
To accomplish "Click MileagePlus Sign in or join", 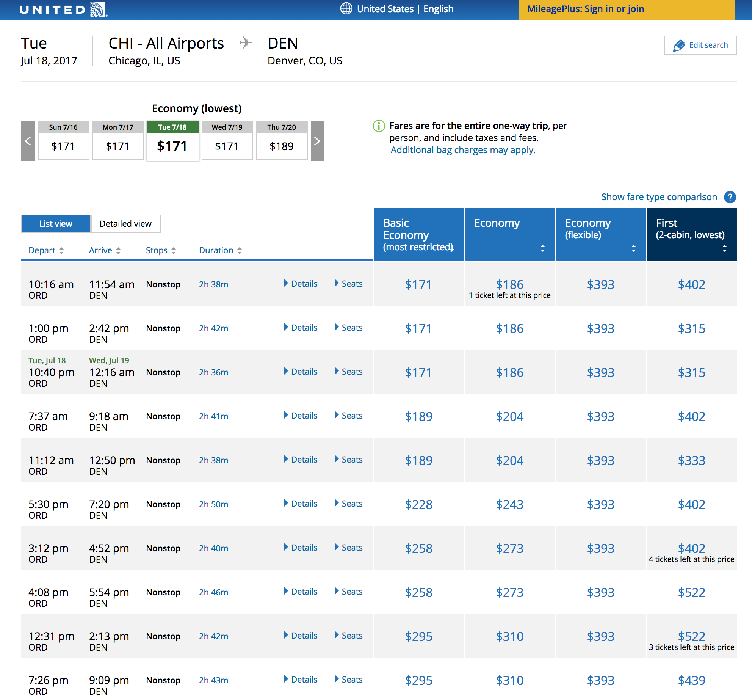I will (x=585, y=9).
